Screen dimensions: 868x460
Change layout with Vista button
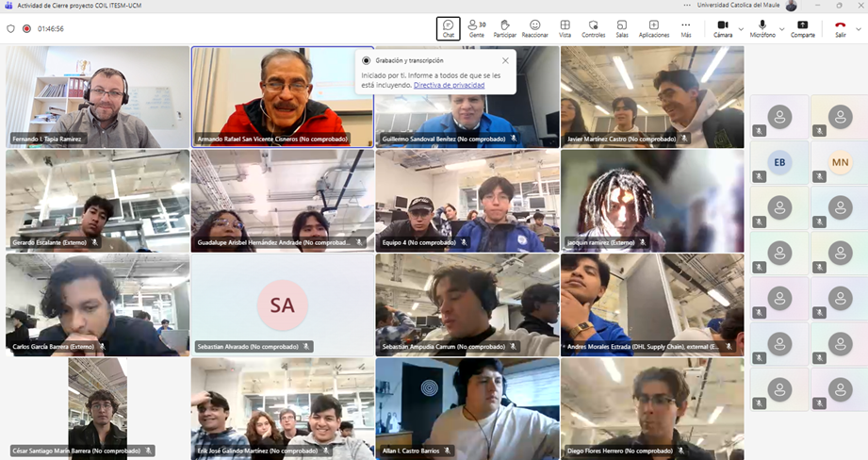pyautogui.click(x=565, y=28)
